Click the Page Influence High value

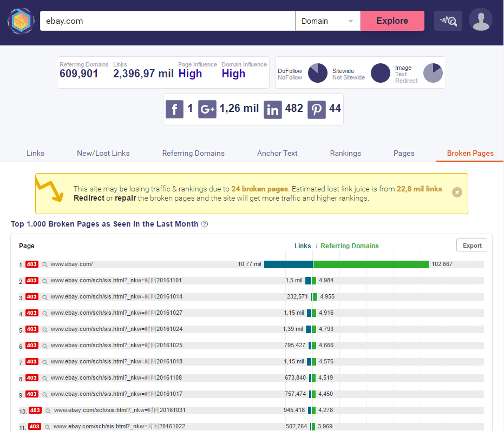pyautogui.click(x=190, y=74)
